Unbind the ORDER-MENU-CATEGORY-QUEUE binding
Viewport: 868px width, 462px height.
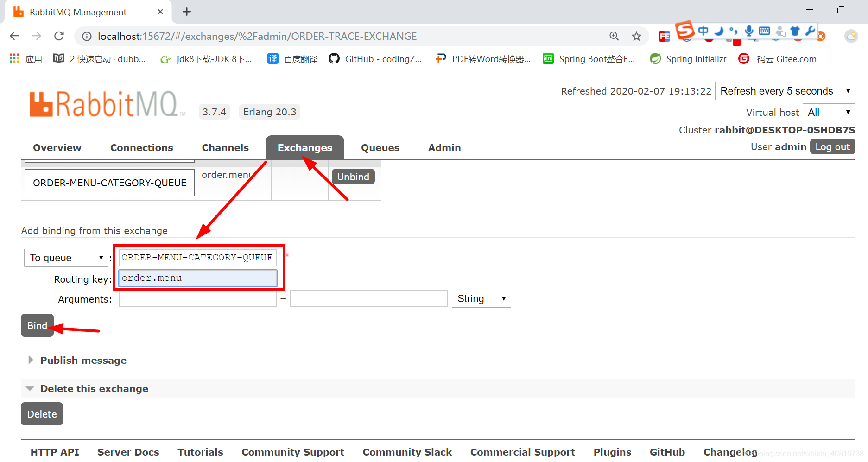[353, 177]
